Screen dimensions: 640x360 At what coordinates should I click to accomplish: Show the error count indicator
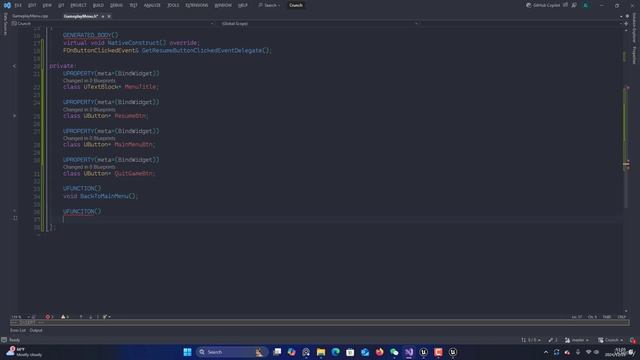(49, 317)
